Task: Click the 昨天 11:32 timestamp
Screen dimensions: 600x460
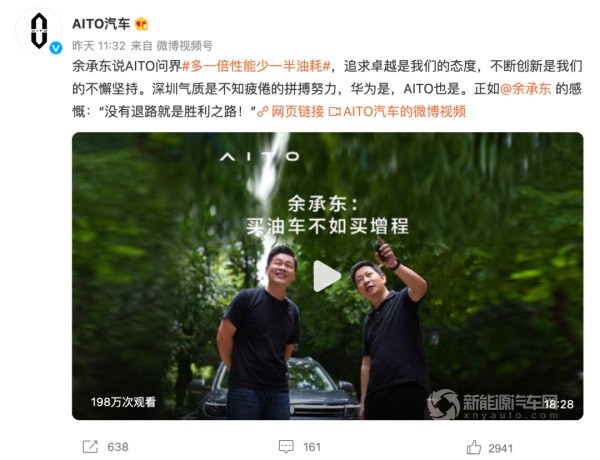Action: pyautogui.click(x=99, y=46)
